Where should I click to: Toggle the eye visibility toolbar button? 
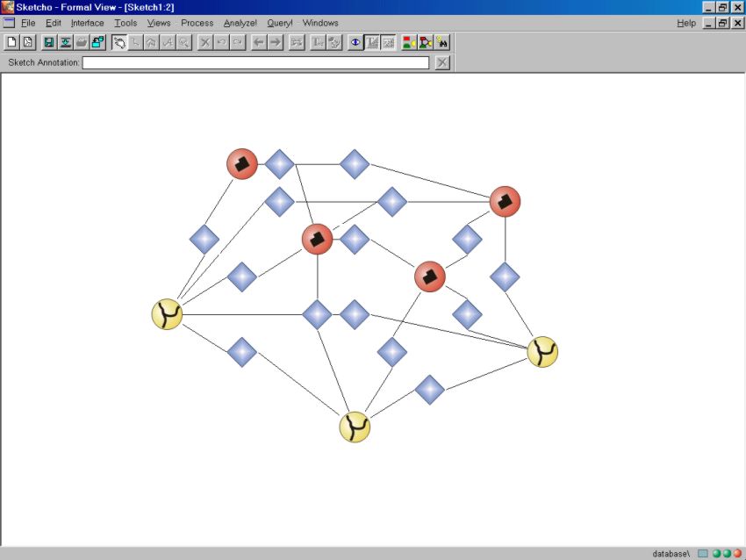(x=355, y=42)
